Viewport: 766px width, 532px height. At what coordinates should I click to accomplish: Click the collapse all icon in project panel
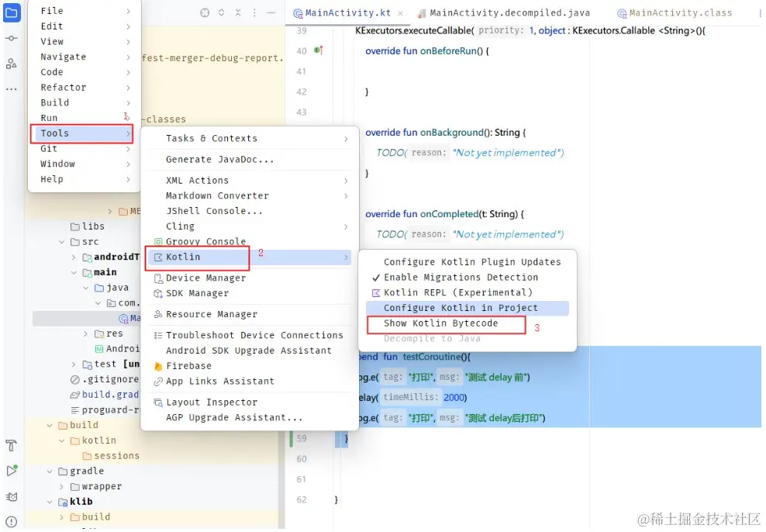pyautogui.click(x=238, y=12)
